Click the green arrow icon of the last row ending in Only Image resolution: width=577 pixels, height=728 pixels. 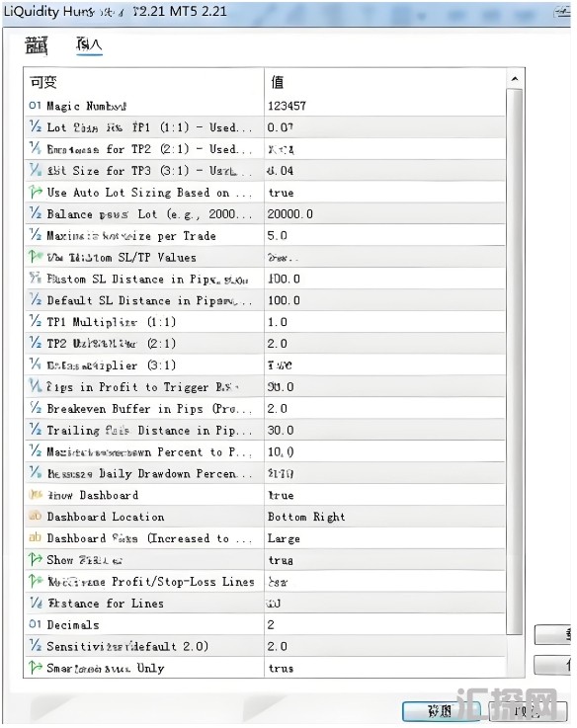click(x=36, y=668)
